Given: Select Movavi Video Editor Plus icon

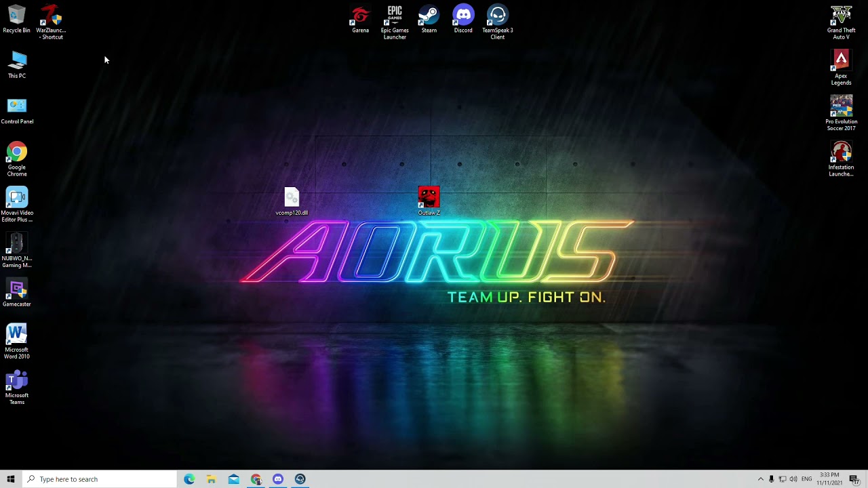Looking at the screenshot, I should pos(17,205).
